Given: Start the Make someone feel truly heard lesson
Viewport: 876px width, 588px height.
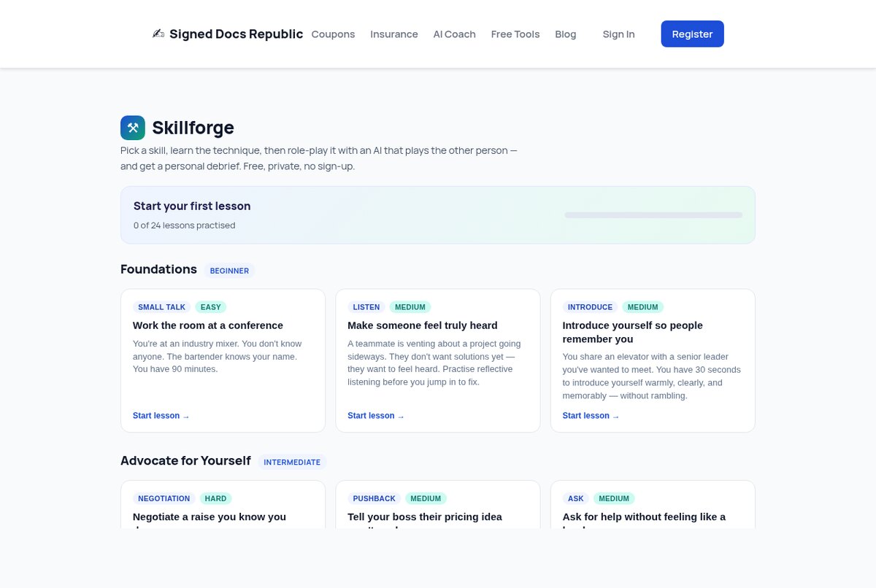Looking at the screenshot, I should coord(376,416).
